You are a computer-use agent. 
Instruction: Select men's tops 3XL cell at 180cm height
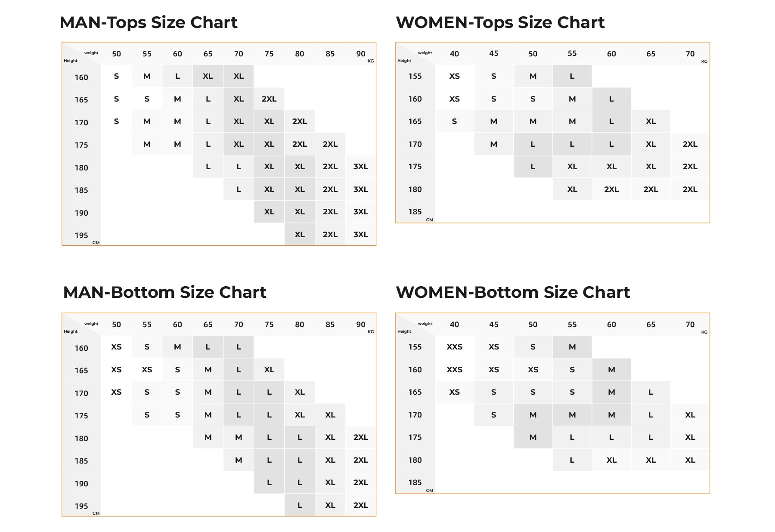(360, 167)
